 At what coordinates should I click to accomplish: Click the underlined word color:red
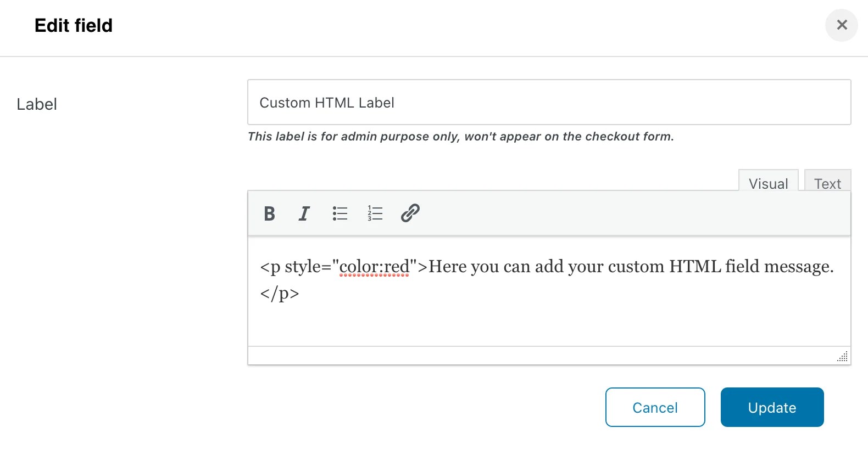tap(374, 267)
